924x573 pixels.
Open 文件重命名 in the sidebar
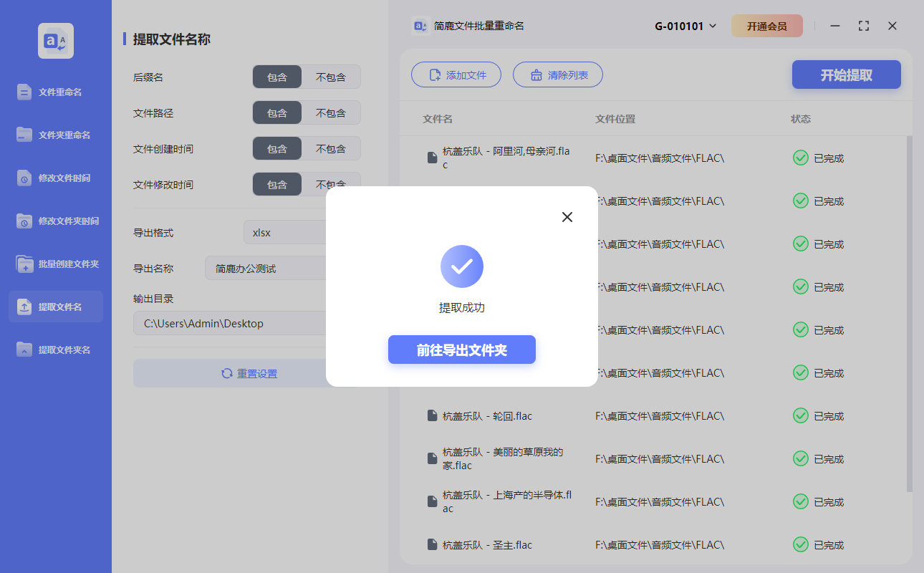56,92
